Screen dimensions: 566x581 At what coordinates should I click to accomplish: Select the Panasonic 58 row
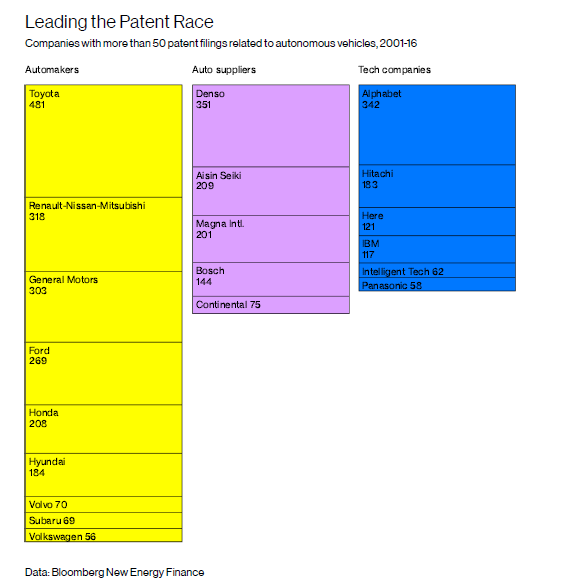tap(437, 284)
